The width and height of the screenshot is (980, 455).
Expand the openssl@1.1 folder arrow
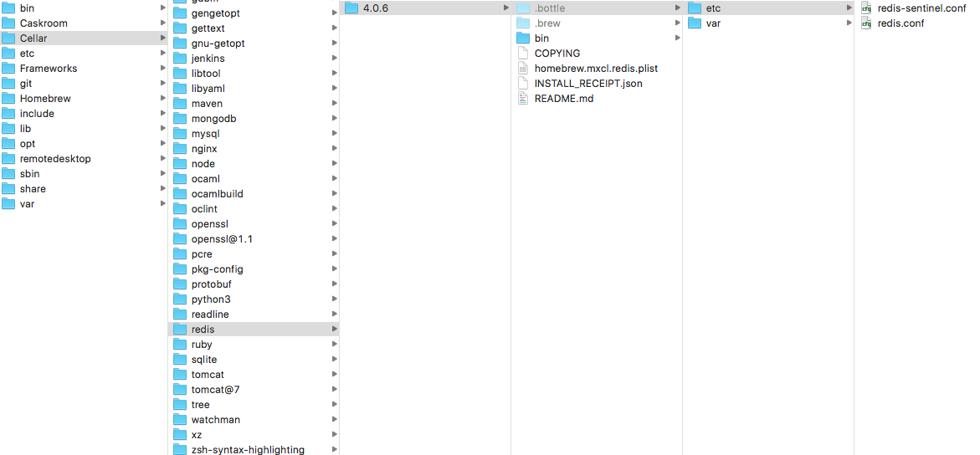click(335, 238)
